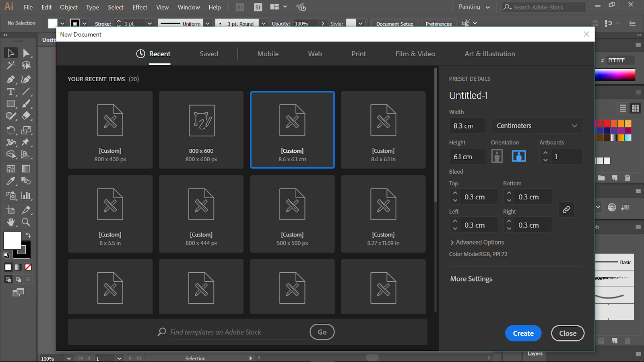
Task: Select the Type tool
Action: 11,92
